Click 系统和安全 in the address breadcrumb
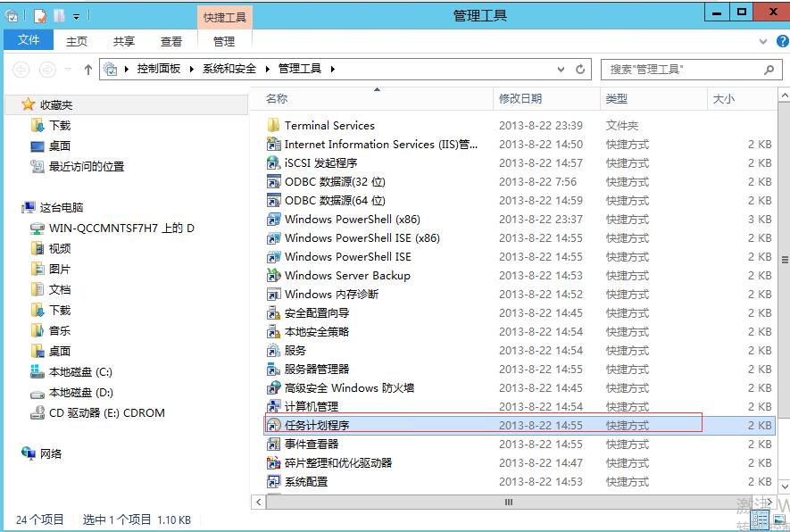 point(229,69)
